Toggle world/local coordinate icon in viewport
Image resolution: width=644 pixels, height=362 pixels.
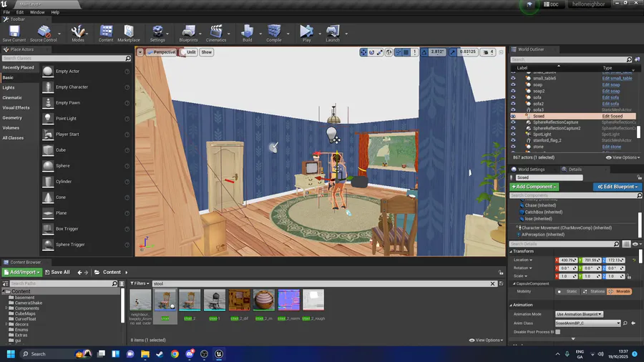pyautogui.click(x=389, y=52)
